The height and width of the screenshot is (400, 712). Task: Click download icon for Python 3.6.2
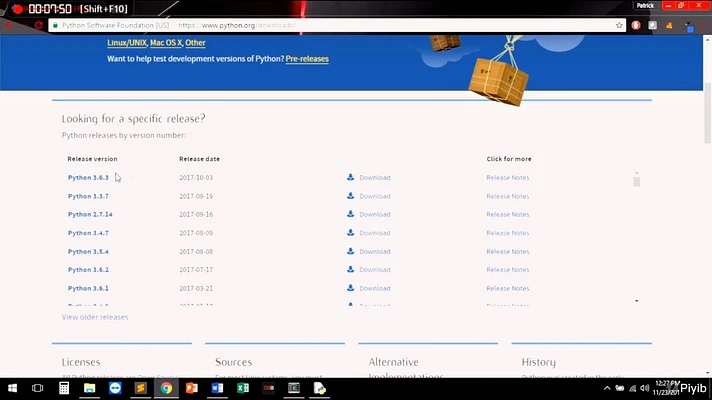point(351,269)
